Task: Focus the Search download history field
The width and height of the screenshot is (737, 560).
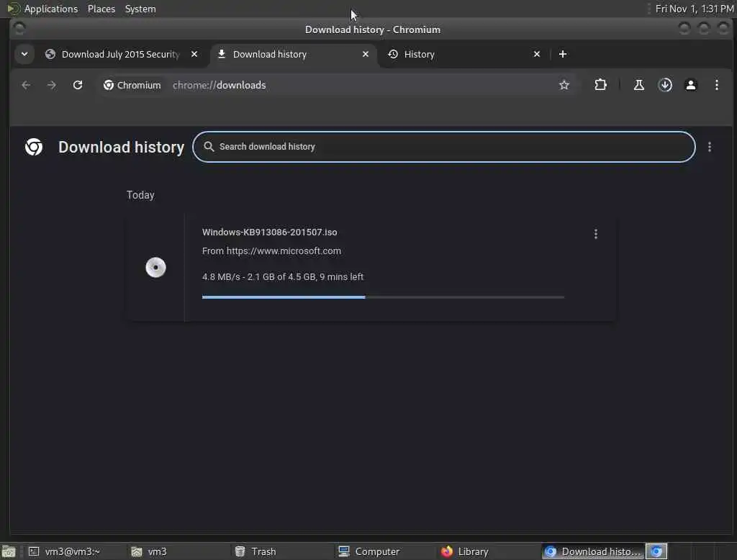Action: click(443, 147)
